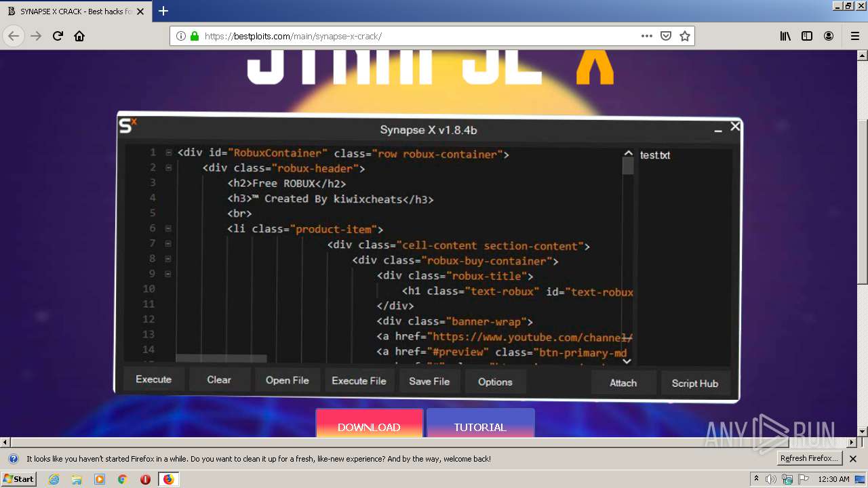The image size is (868, 488).
Task: Show sidebars icon
Action: tap(807, 36)
